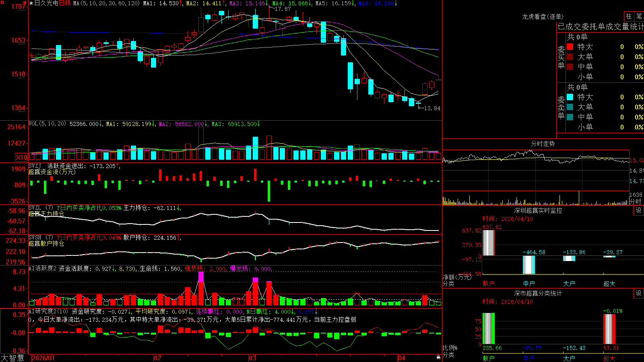Click the 02 month marker on the timeline
Viewport: 644px width, 362px height.
[x=157, y=358]
